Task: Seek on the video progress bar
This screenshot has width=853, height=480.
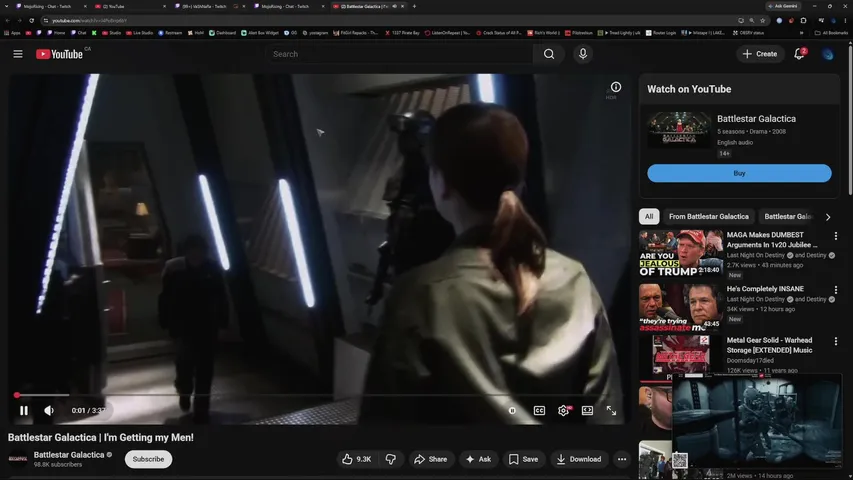Action: 319,395
